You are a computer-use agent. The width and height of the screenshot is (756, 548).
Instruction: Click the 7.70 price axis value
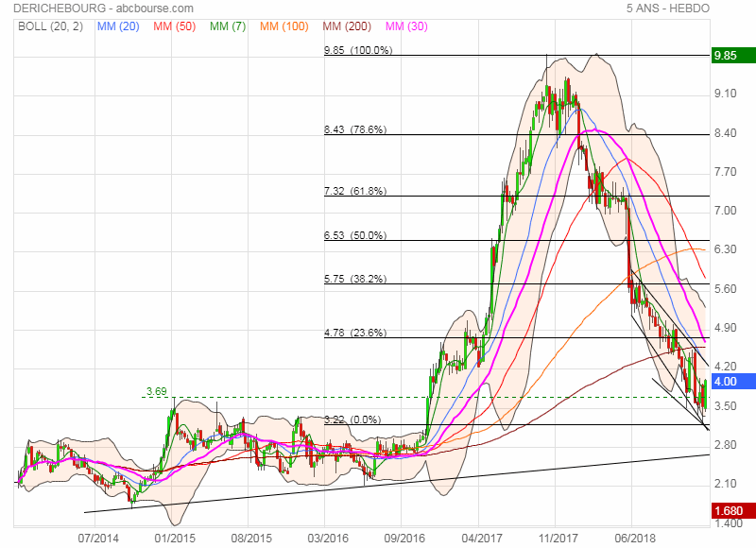[726, 172]
